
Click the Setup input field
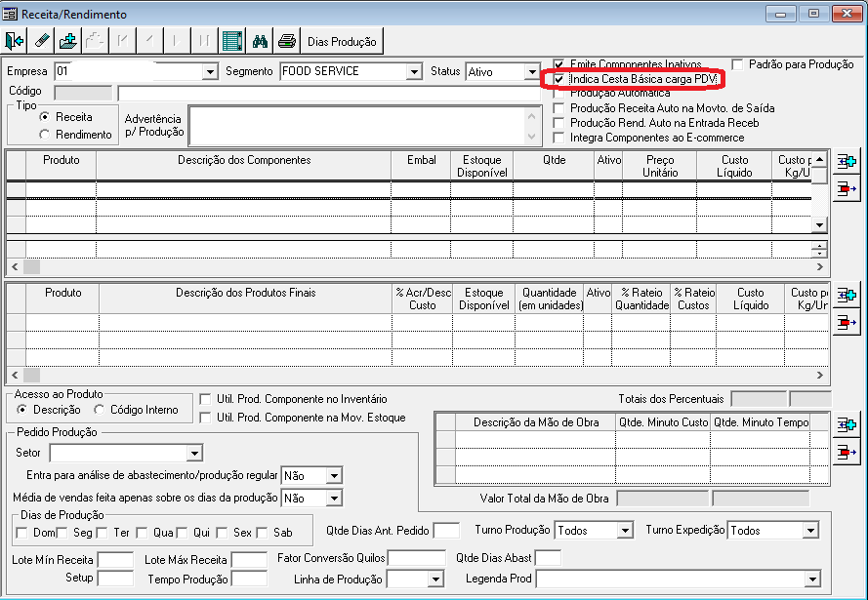[x=115, y=579]
